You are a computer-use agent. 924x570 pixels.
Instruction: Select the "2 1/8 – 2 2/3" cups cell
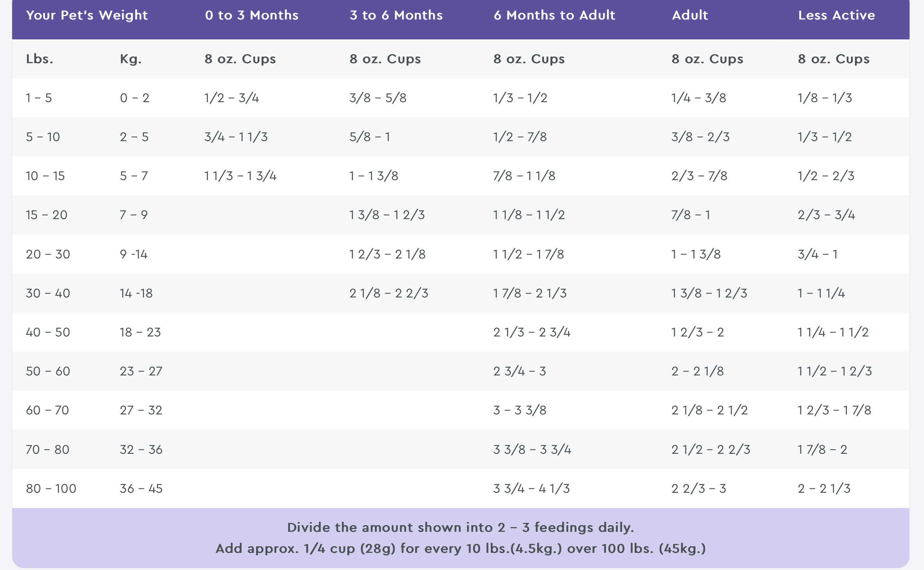(x=389, y=293)
